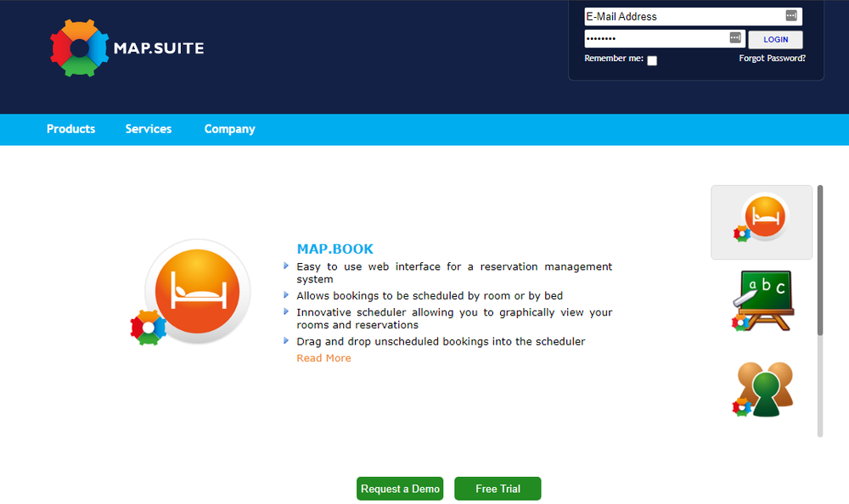Start a Free Trial
This screenshot has height=504, width=849.
pyautogui.click(x=498, y=488)
